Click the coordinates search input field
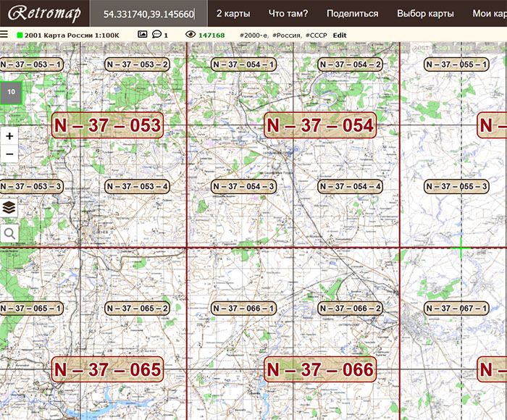Viewport: 507px width, 420px height. pos(148,14)
